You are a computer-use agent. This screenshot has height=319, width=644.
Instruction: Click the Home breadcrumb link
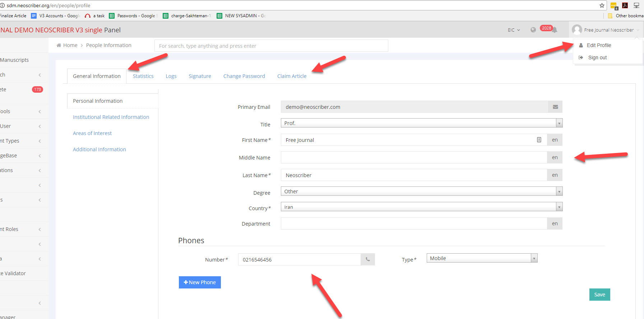tap(70, 45)
